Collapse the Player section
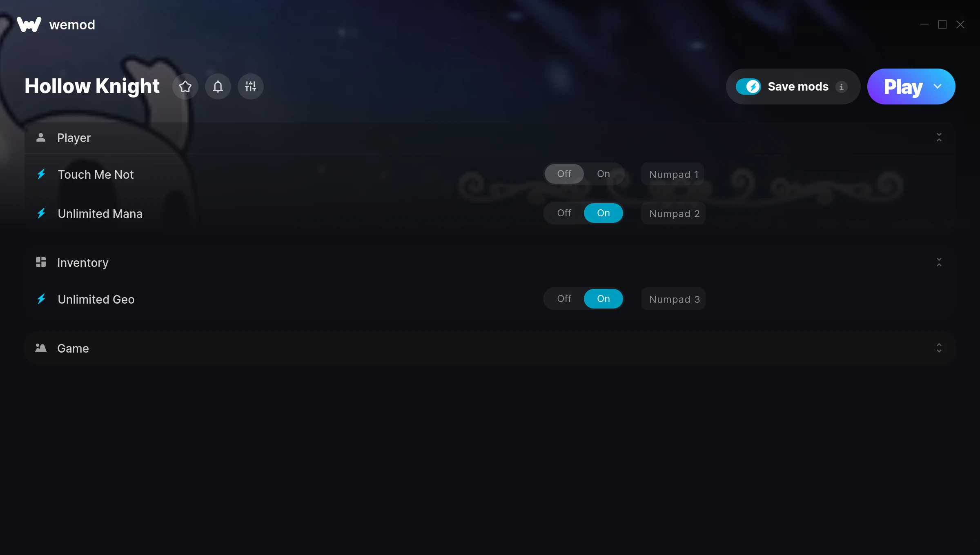 pyautogui.click(x=939, y=138)
